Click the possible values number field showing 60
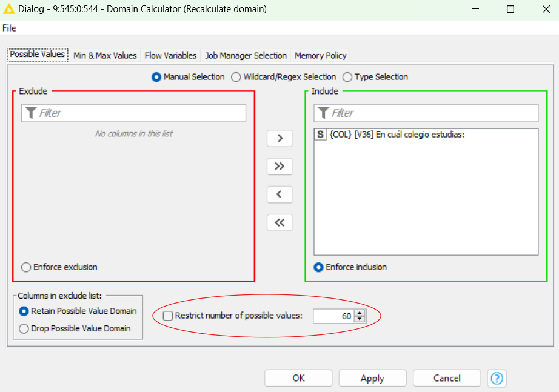The height and width of the screenshot is (392, 559). pos(333,316)
